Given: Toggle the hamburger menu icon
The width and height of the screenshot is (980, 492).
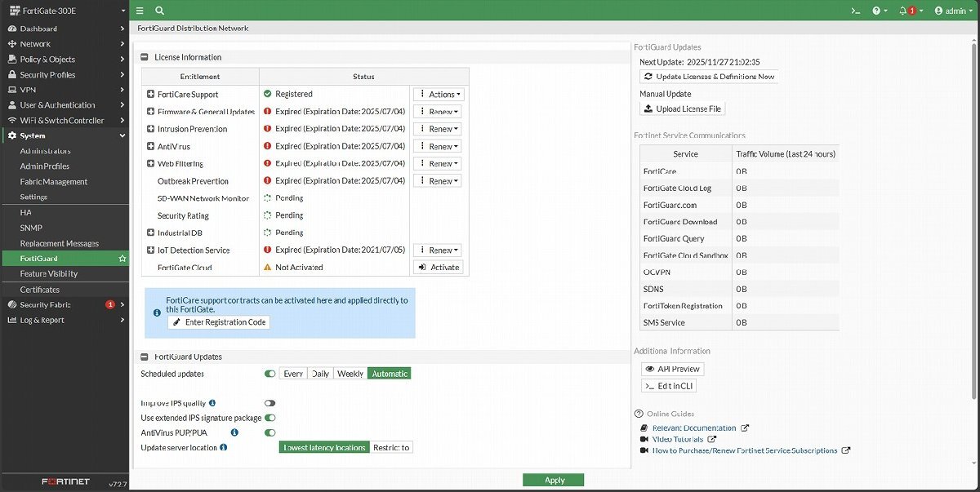Looking at the screenshot, I should point(140,11).
